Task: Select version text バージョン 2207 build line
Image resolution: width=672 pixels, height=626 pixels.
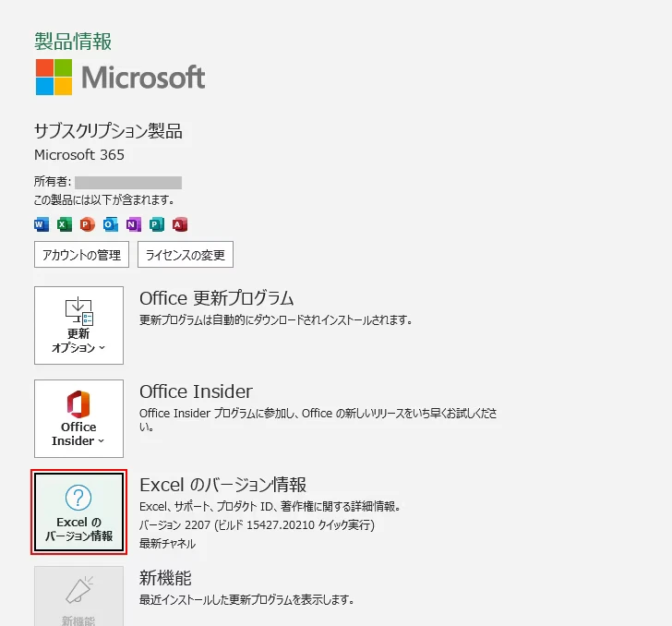Action: click(x=258, y=524)
